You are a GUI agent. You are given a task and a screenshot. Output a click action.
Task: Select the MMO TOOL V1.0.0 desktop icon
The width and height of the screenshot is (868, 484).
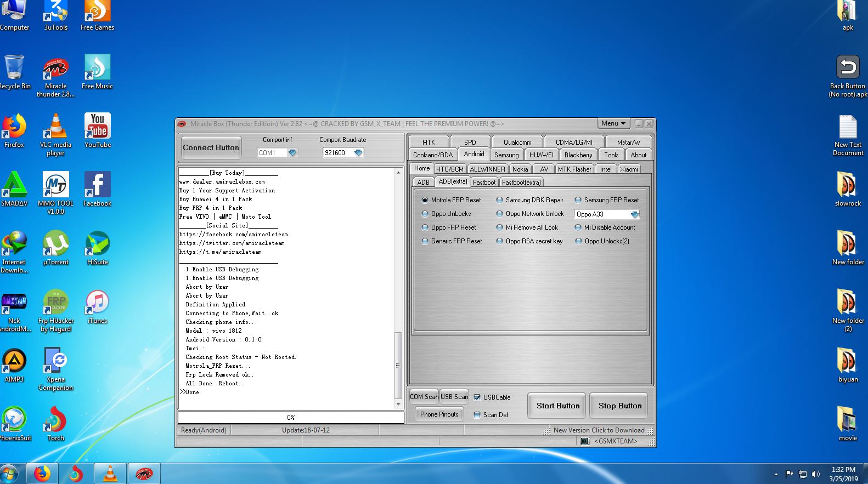tap(55, 193)
